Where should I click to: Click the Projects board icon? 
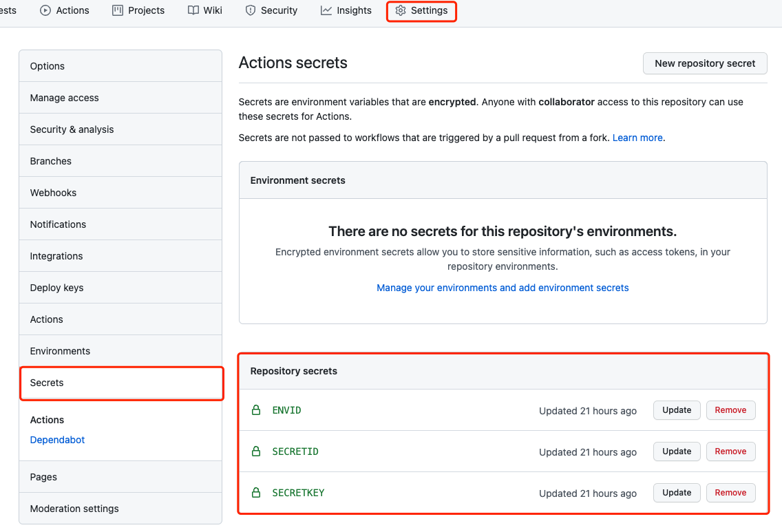118,10
